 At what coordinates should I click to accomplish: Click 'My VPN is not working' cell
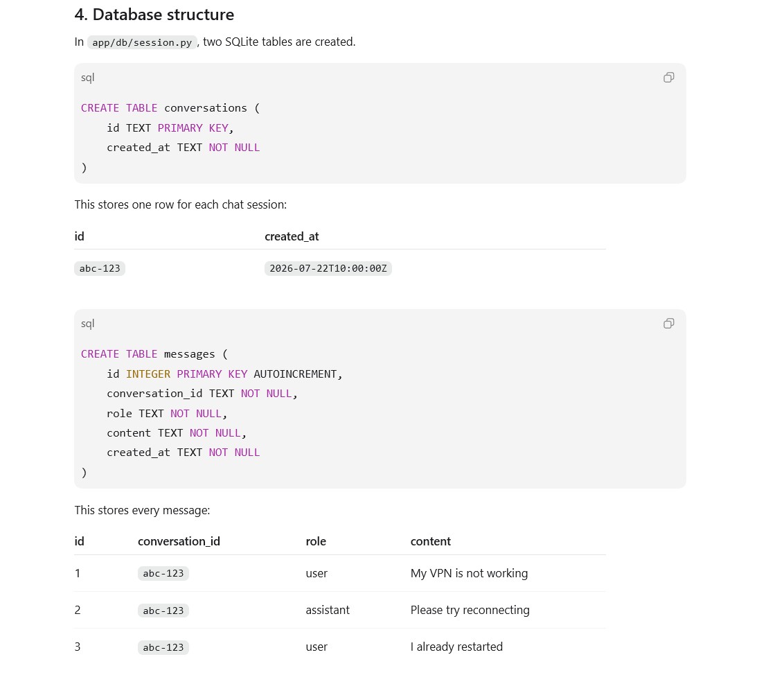click(469, 573)
